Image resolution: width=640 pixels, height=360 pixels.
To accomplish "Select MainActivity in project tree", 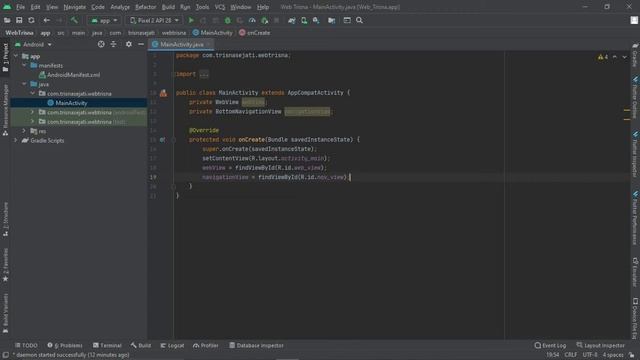I will [67, 103].
